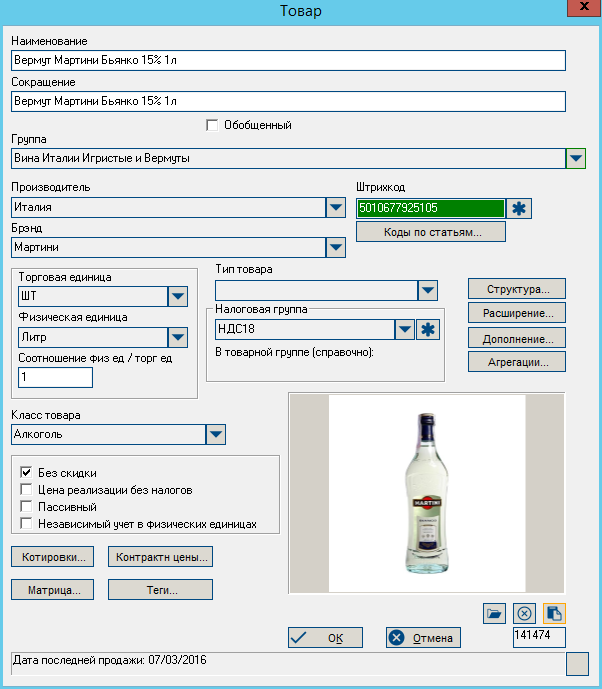Image resolution: width=602 pixels, height=689 pixels.
Task: Click the tax group asterisk icon
Action: click(428, 329)
